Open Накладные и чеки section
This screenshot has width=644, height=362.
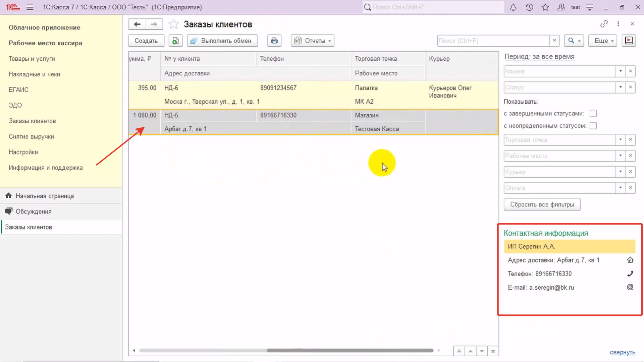tap(34, 74)
